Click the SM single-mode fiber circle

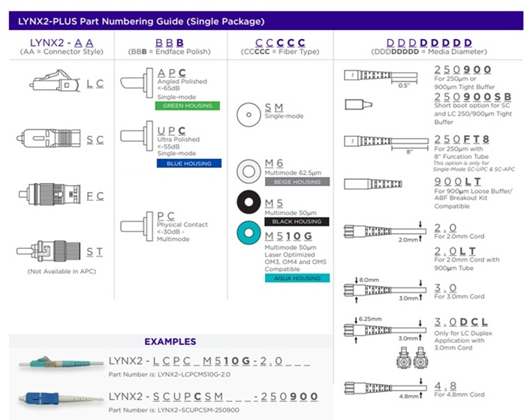pyautogui.click(x=247, y=114)
